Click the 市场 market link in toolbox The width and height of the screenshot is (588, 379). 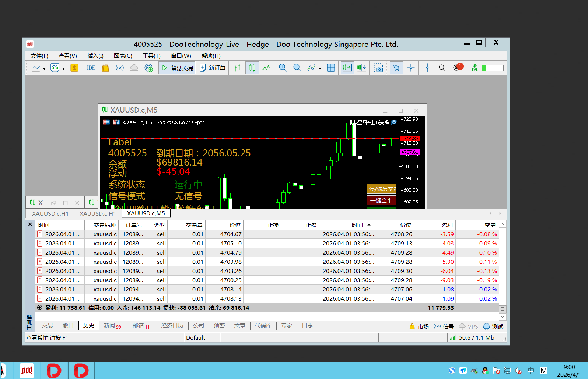click(x=419, y=326)
